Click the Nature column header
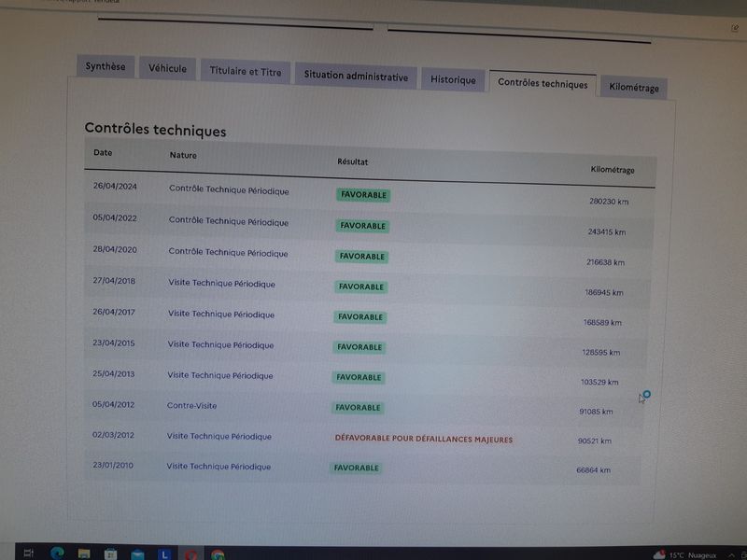This screenshot has height=560, width=747. (183, 155)
